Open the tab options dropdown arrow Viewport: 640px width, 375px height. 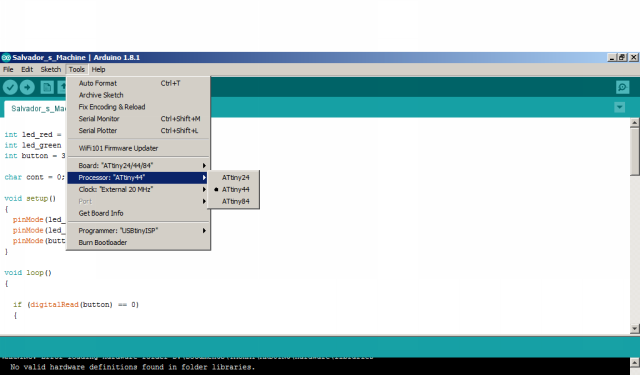coord(620,107)
